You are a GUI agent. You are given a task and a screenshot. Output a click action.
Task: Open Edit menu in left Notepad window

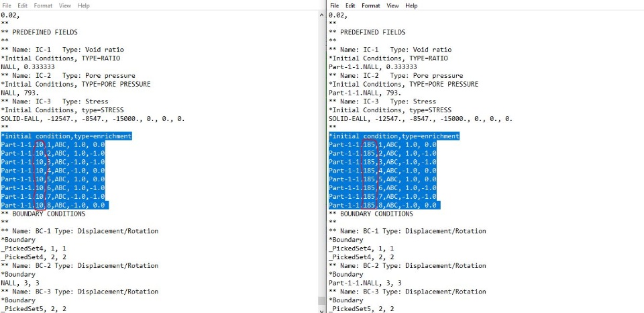pos(22,6)
